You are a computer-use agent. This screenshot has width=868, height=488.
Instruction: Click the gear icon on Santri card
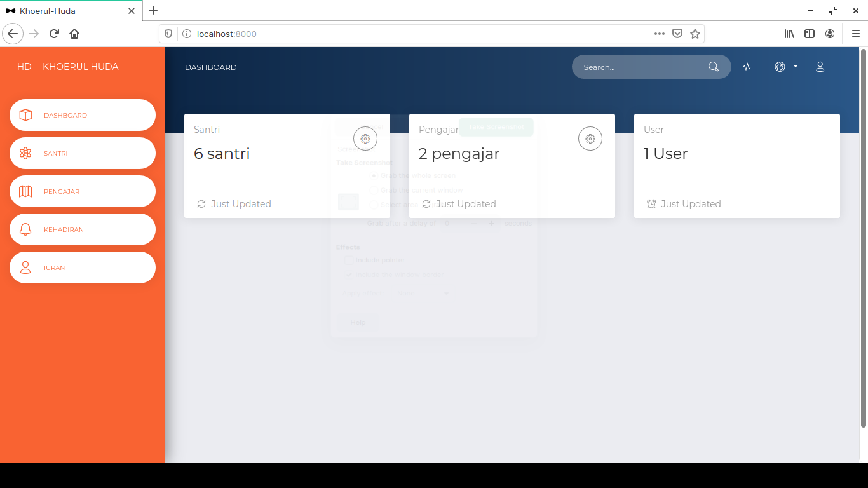click(x=365, y=139)
